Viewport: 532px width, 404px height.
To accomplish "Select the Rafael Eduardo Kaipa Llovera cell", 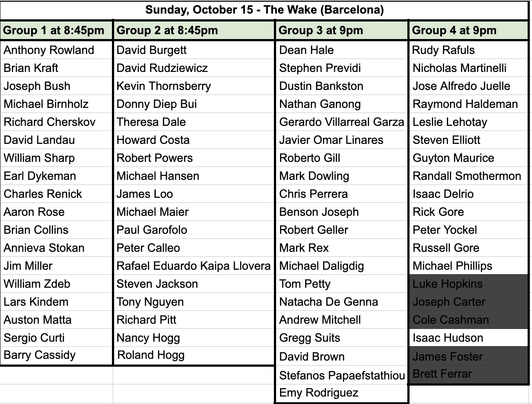I will point(194,266).
